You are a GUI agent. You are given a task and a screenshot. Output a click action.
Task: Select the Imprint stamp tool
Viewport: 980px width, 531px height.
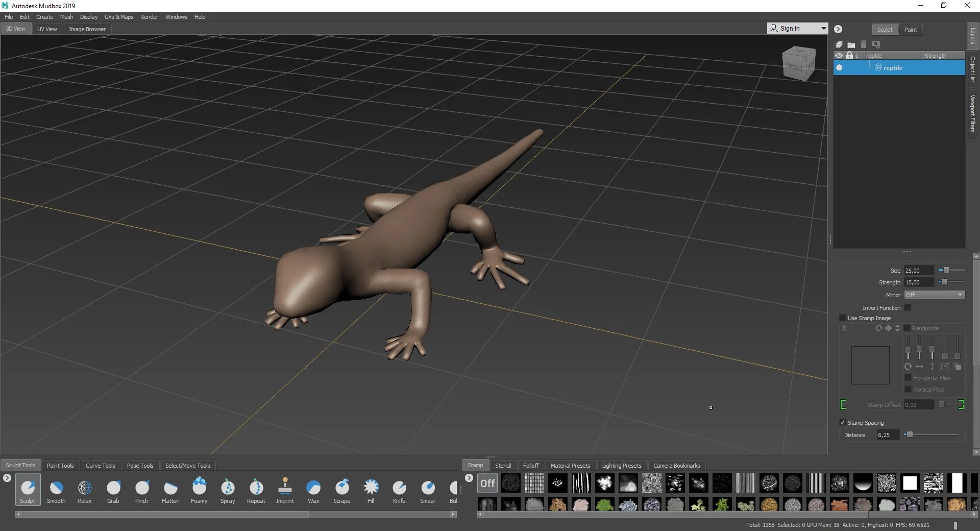[285, 490]
